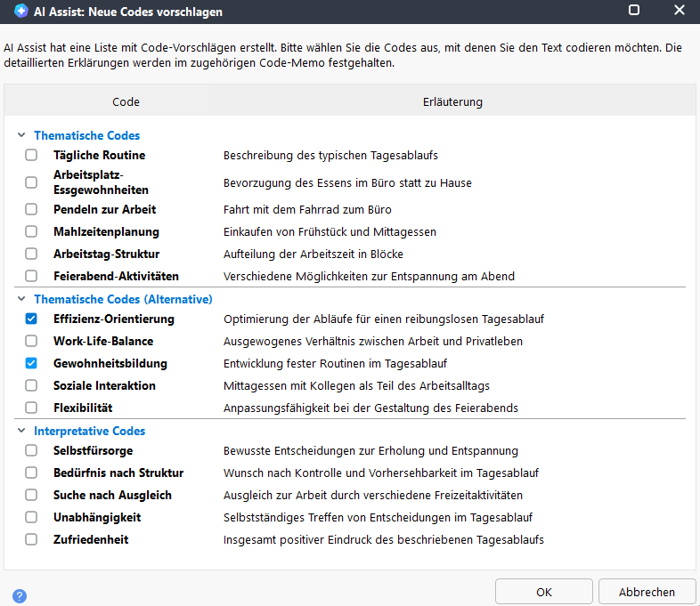Enable the Flexibilität checkbox
This screenshot has height=606, width=700.
pyautogui.click(x=31, y=408)
